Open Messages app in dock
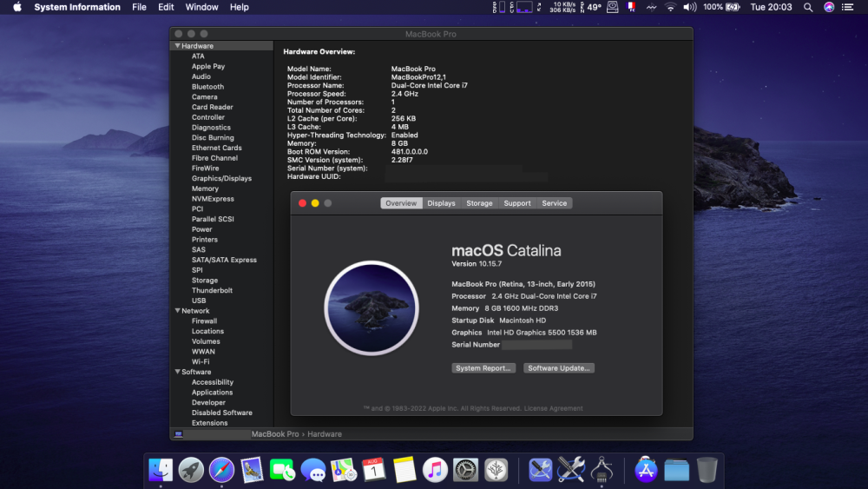868x489 pixels. (312, 470)
